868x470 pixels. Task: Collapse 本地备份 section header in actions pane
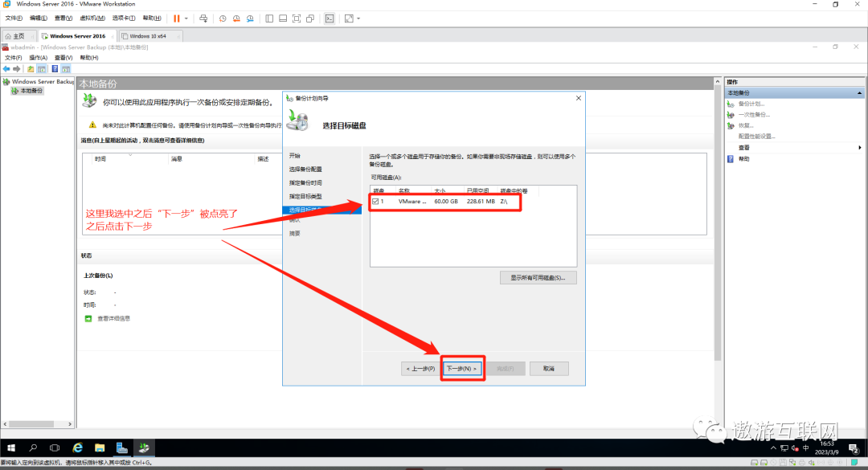point(859,93)
